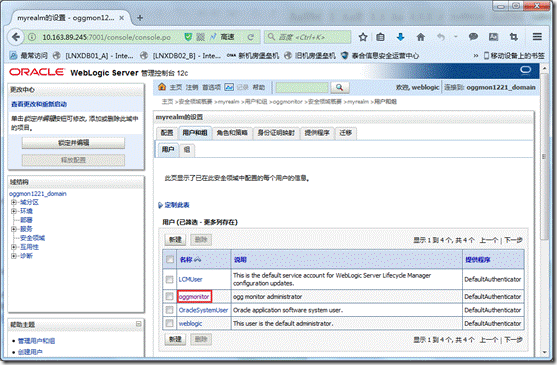This screenshot has height=365, width=557.
Task: Click the console search magnifier button
Action: tap(340, 87)
